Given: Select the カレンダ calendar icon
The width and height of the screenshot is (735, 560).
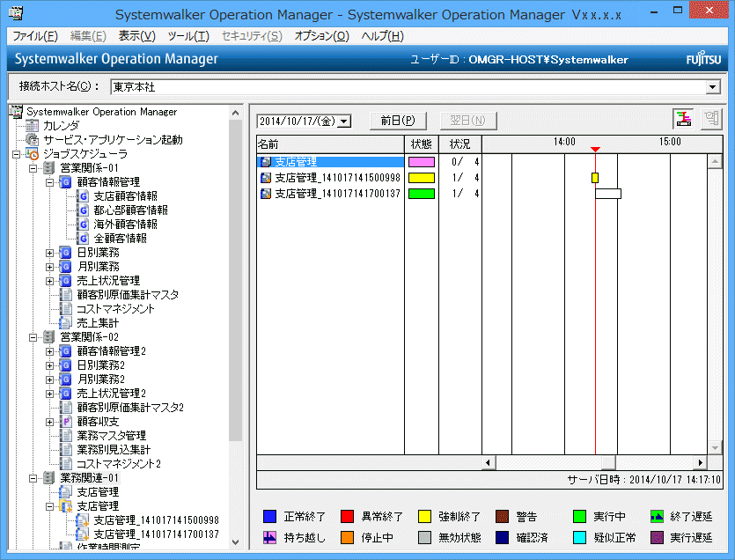Looking at the screenshot, I should (32, 126).
